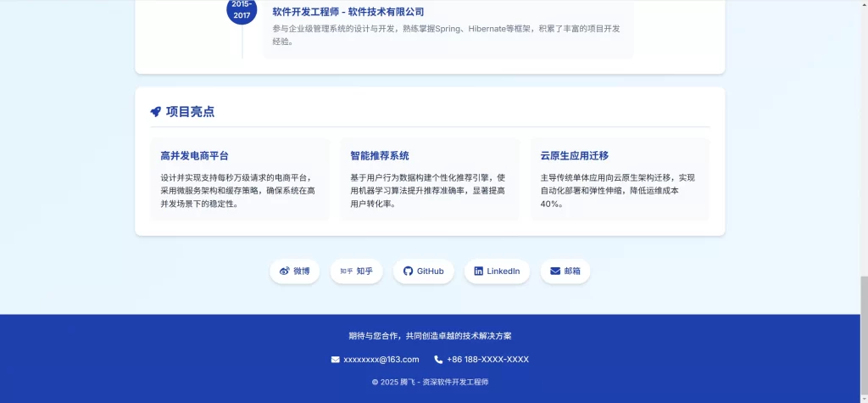Screen dimensions: 868x403
Task: Click the Spring、Hibernate job description text
Action: point(446,35)
